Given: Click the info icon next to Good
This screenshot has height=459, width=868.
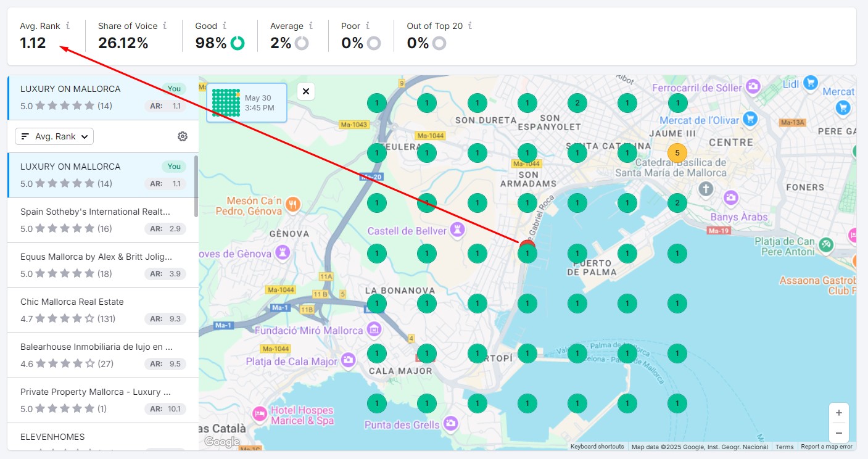Looking at the screenshot, I should click(225, 26).
